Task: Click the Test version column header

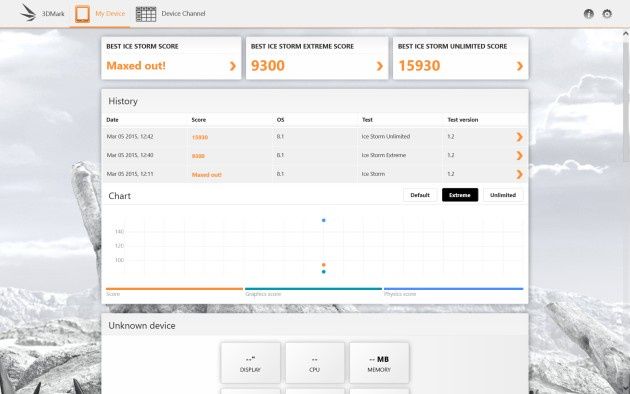Action: [x=463, y=120]
